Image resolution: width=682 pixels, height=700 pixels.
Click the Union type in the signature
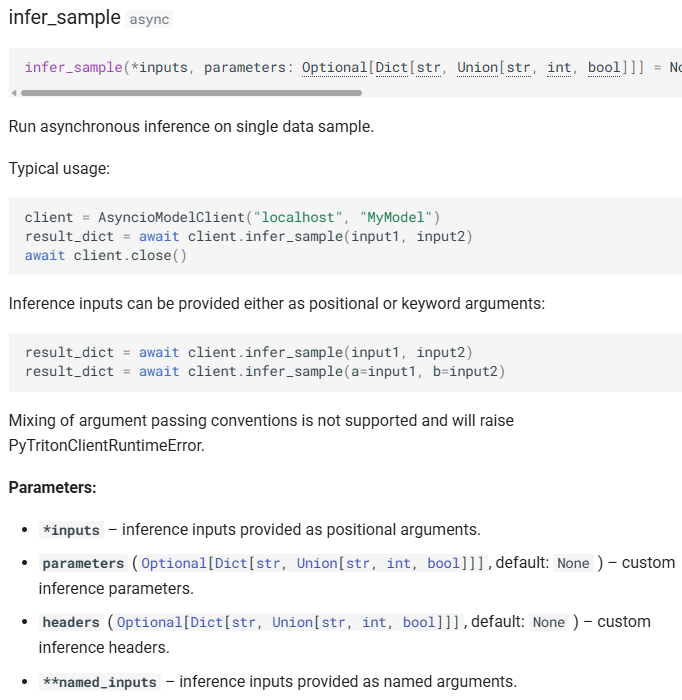[478, 67]
